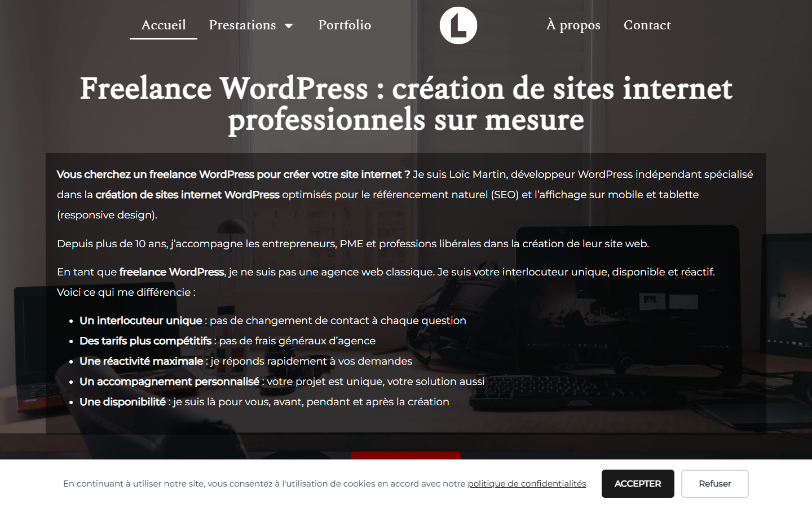
Task: Open the politique de confidentialités link
Action: coord(527,484)
